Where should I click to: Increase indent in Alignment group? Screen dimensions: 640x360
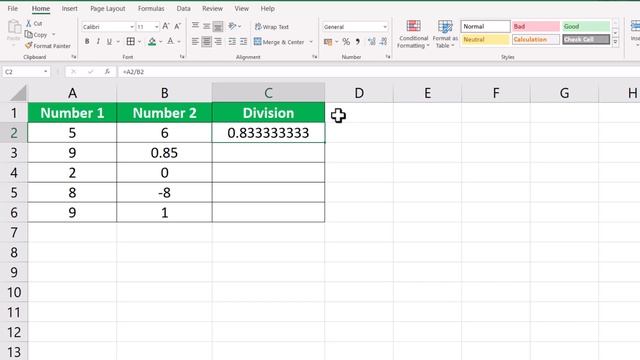click(x=244, y=42)
